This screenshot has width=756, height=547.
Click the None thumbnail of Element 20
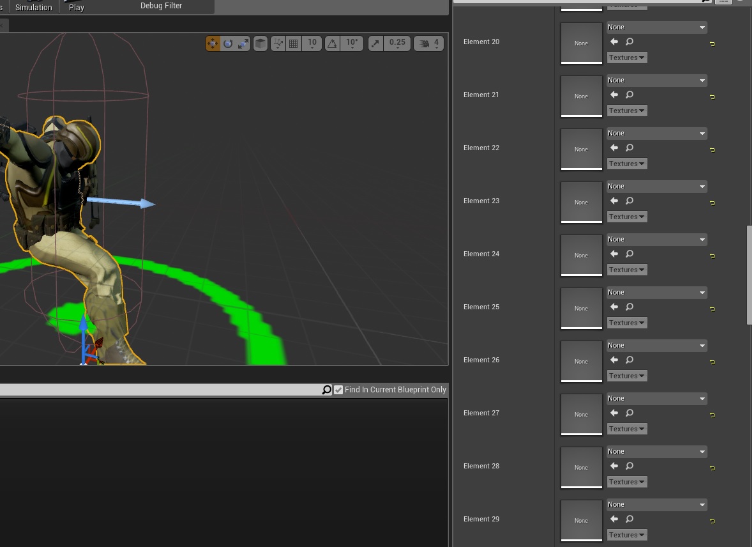click(582, 43)
